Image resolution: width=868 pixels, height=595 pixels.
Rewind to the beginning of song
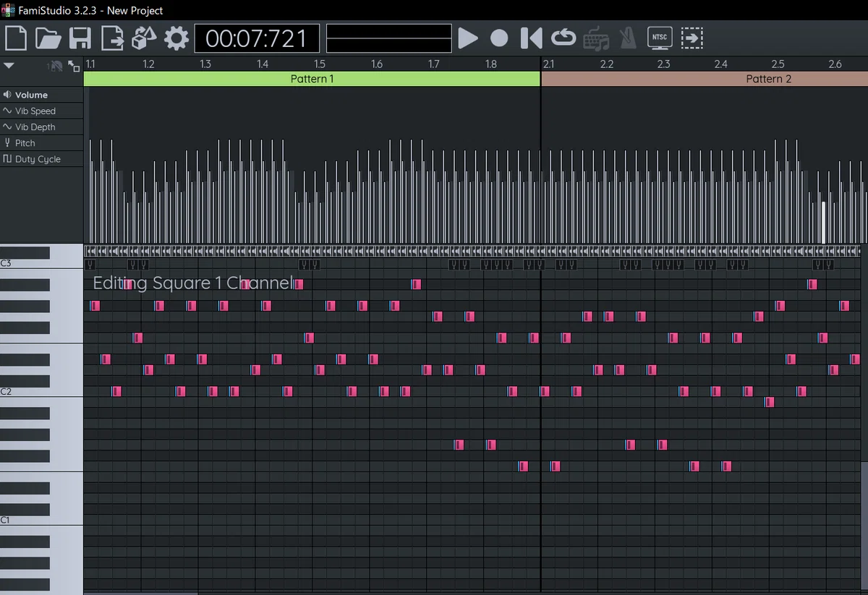pyautogui.click(x=532, y=38)
